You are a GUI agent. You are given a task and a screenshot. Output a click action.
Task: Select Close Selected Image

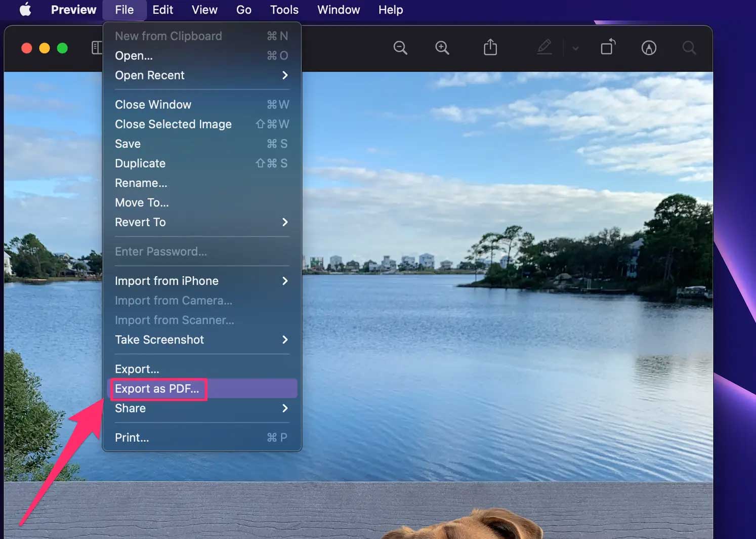click(x=202, y=125)
